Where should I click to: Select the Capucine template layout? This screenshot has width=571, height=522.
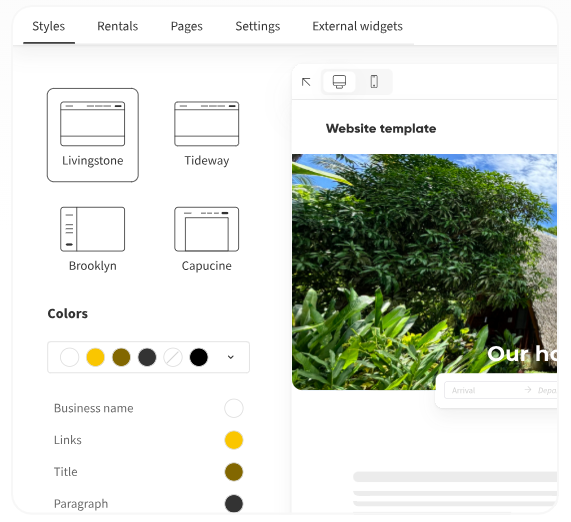coord(206,239)
